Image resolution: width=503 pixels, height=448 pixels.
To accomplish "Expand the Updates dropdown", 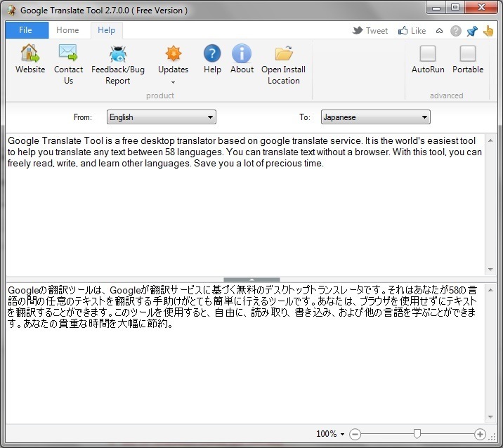I will click(x=173, y=81).
